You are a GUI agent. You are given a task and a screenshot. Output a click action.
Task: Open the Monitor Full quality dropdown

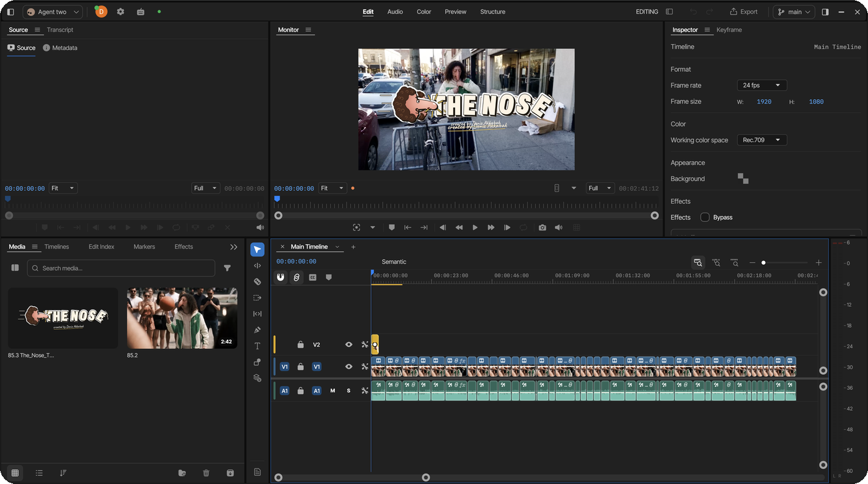click(x=600, y=188)
